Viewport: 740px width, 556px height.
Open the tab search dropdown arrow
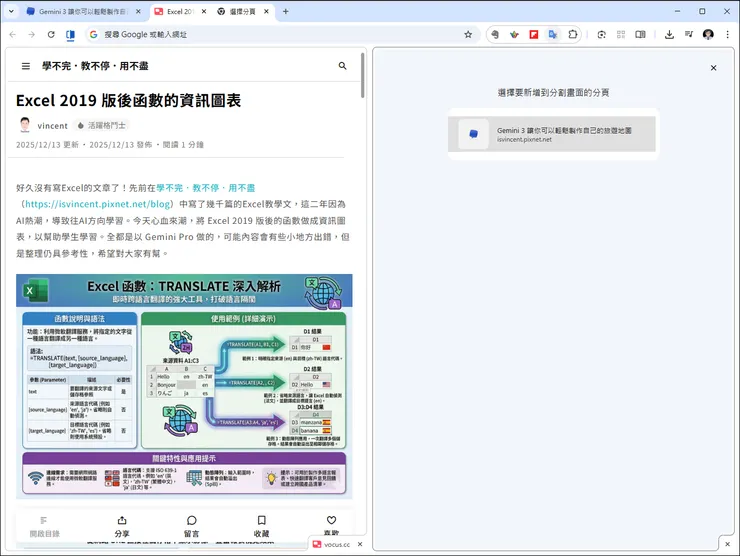[x=11, y=11]
